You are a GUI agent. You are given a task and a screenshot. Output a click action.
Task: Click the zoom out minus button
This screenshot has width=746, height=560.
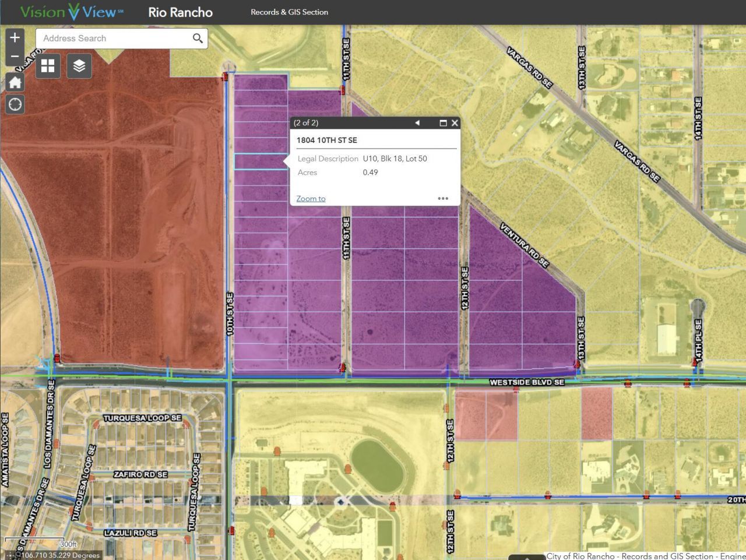15,57
